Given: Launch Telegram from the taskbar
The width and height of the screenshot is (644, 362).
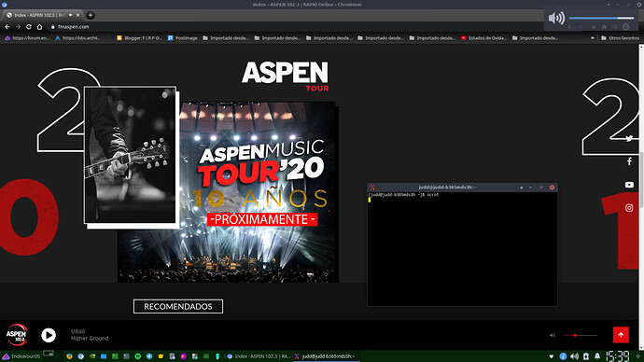Looking at the screenshot, I should point(149,356).
